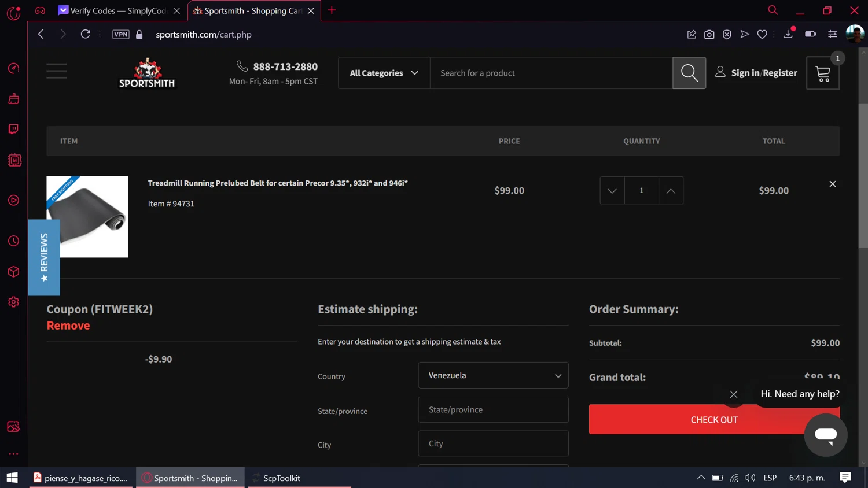
Task: Click the page vertical scrollbar
Action: click(863, 176)
